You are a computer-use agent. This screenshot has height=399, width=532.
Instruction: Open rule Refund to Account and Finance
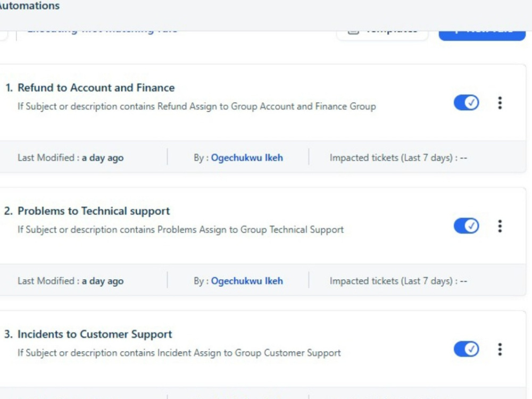pos(96,88)
